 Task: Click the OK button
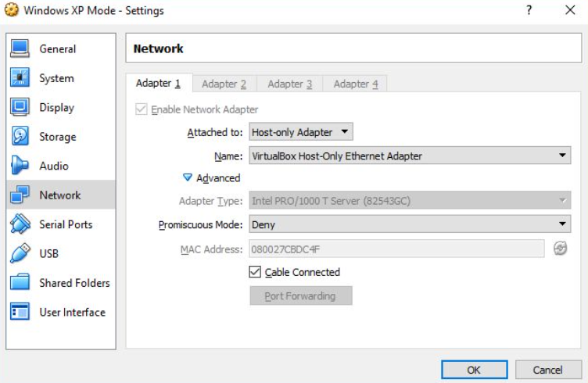click(474, 370)
